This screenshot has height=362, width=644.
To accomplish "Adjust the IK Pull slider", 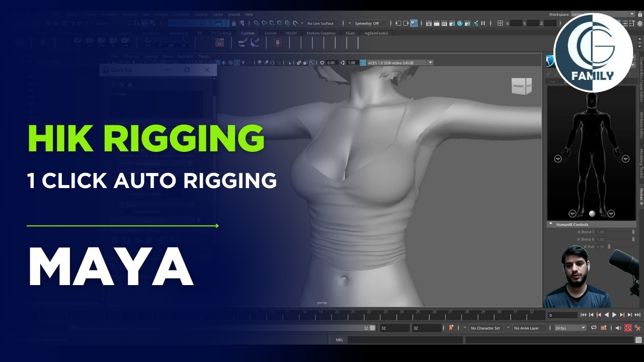I will (609, 247).
